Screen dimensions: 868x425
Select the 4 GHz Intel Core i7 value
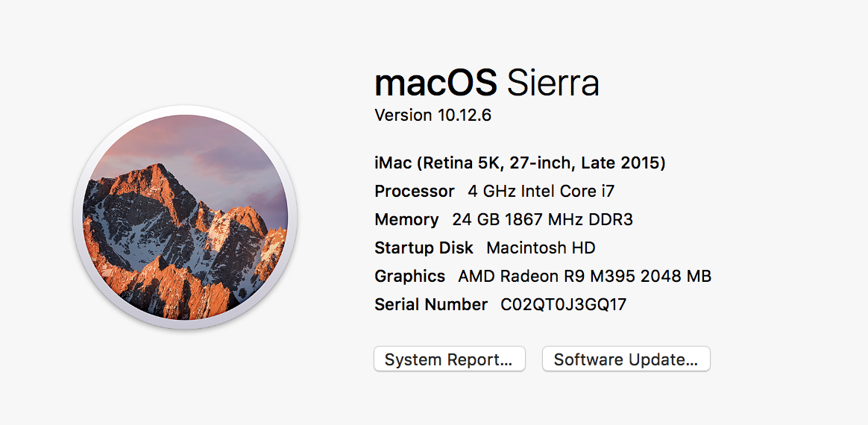click(541, 191)
